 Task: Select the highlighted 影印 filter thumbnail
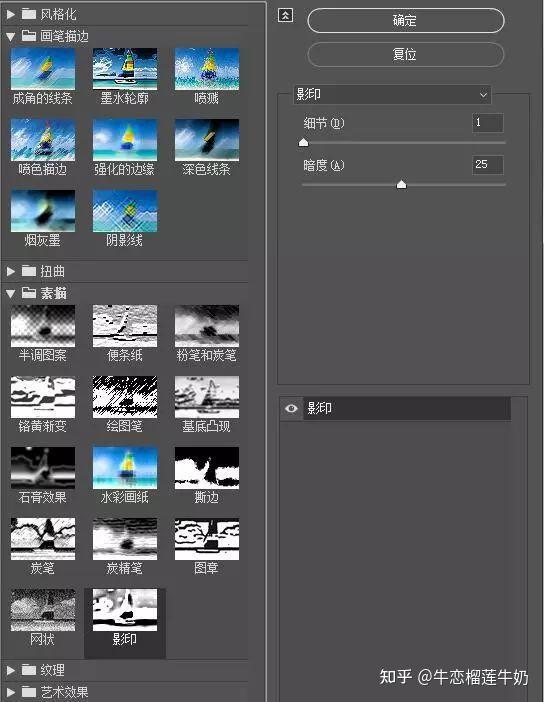125,610
